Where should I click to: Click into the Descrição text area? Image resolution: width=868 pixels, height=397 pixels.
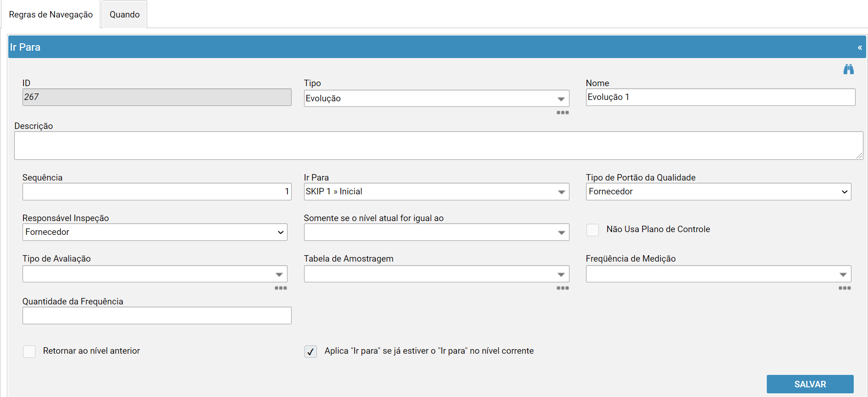(x=438, y=146)
